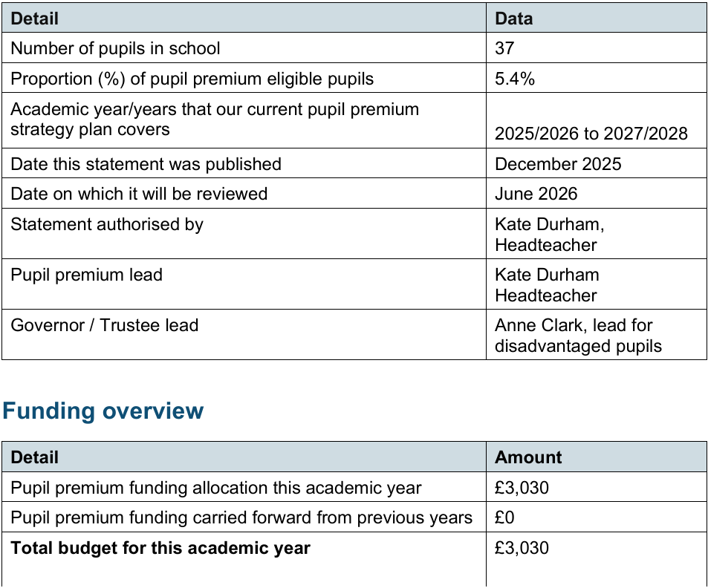The image size is (708, 588).
Task: Click the £0 carried forward amount
Action: click(504, 517)
